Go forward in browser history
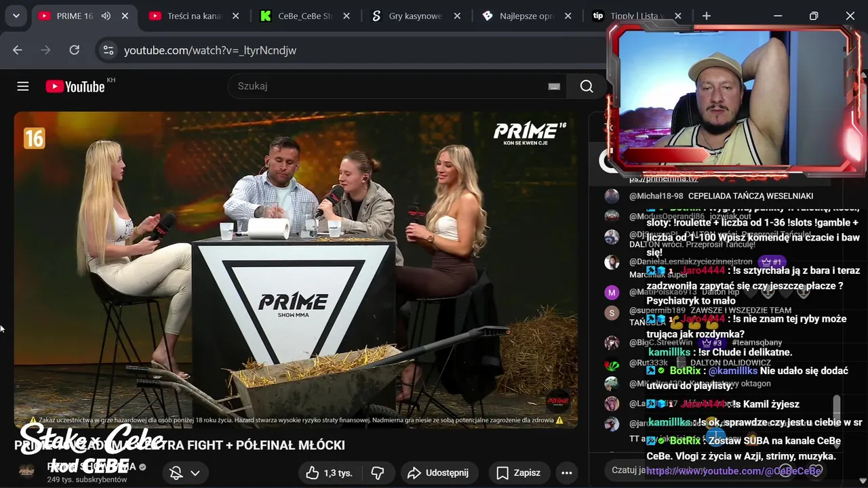Screen dimensions: 868x488 coord(46,50)
